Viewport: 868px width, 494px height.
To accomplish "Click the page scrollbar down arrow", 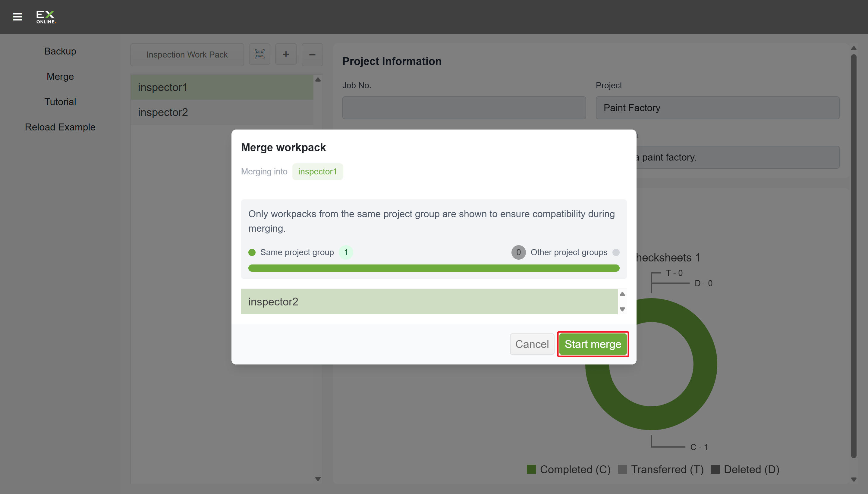I will [x=854, y=479].
